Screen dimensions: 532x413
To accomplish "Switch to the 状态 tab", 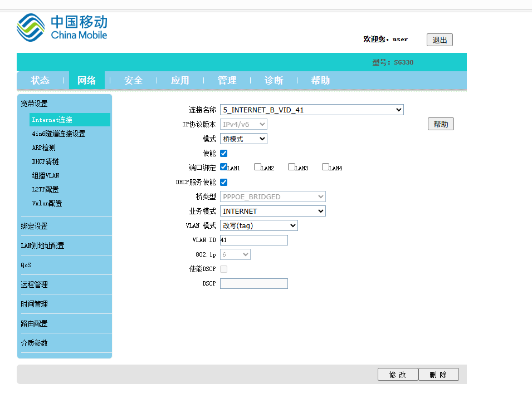I will point(40,80).
